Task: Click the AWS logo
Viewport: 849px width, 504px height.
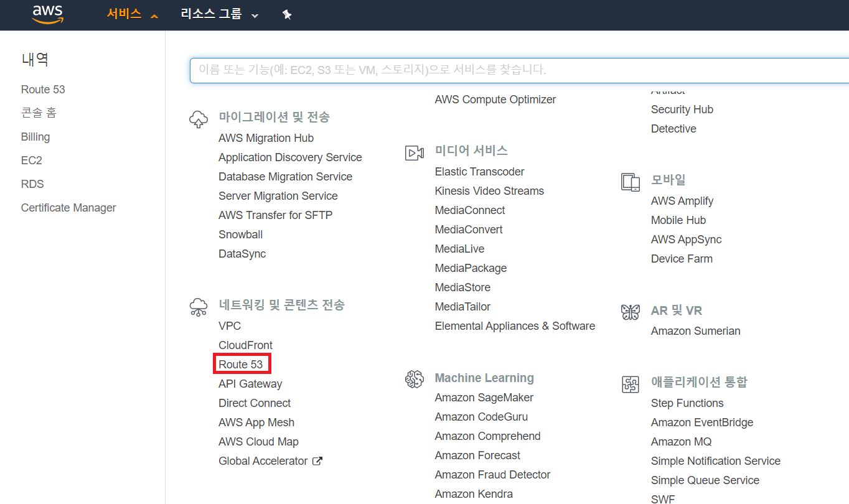Action: coord(47,14)
